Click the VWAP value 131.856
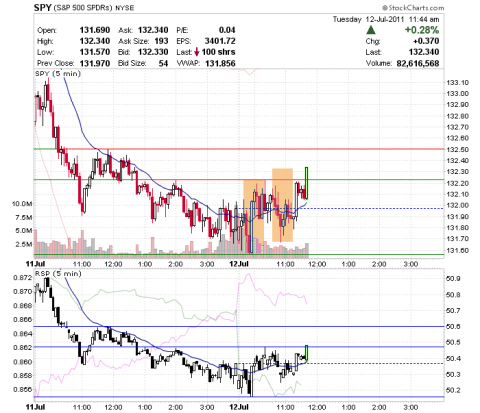Viewport: 480px width, 413px height. click(x=220, y=63)
